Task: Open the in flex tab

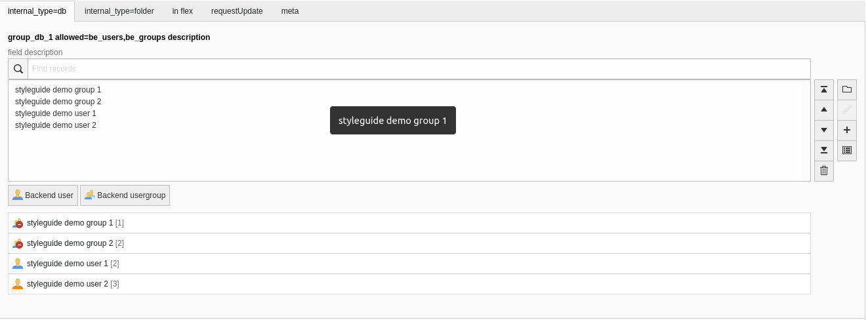Action: tap(182, 11)
